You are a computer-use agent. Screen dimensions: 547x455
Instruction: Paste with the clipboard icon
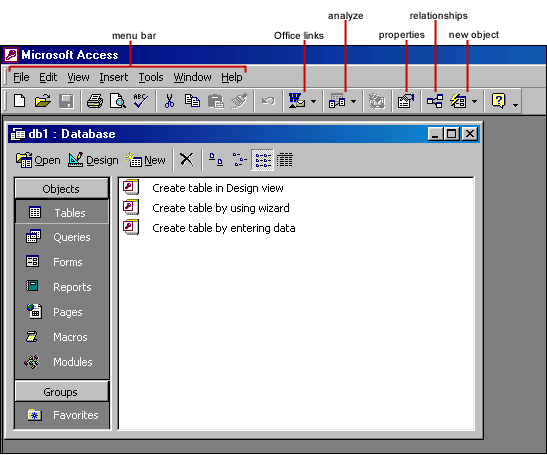(216, 101)
